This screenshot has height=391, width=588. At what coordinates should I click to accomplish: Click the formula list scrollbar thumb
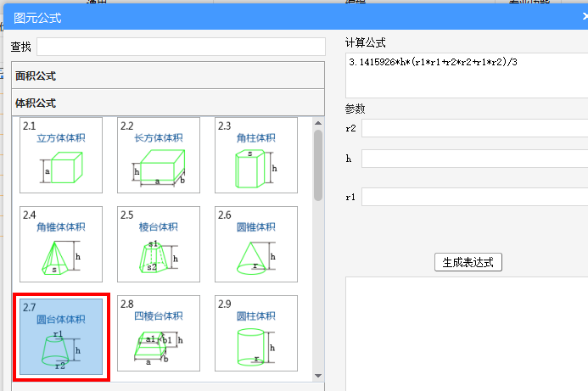tap(318, 165)
